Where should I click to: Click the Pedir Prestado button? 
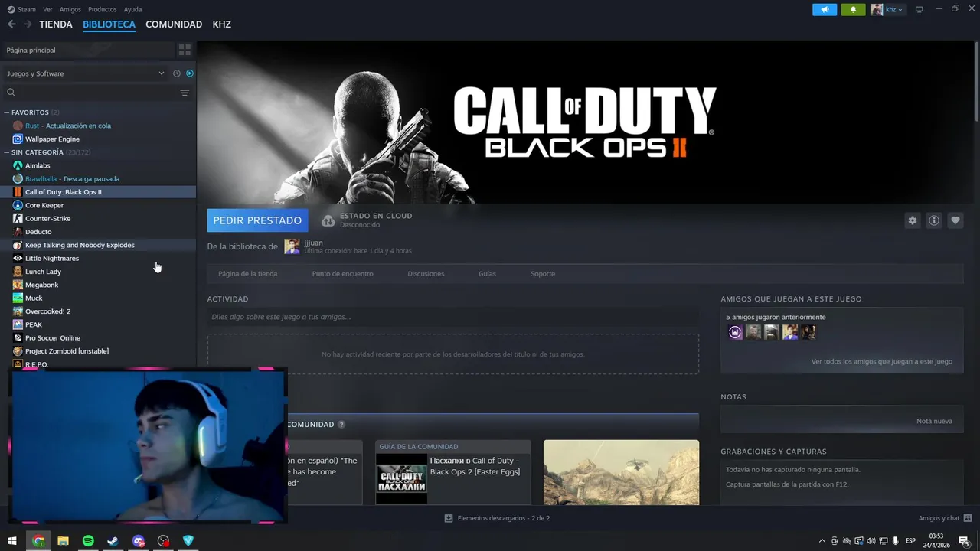click(257, 220)
